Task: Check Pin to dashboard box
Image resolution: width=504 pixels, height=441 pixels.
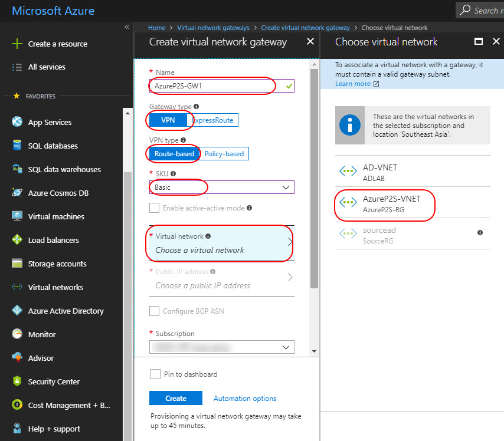Action: (156, 374)
